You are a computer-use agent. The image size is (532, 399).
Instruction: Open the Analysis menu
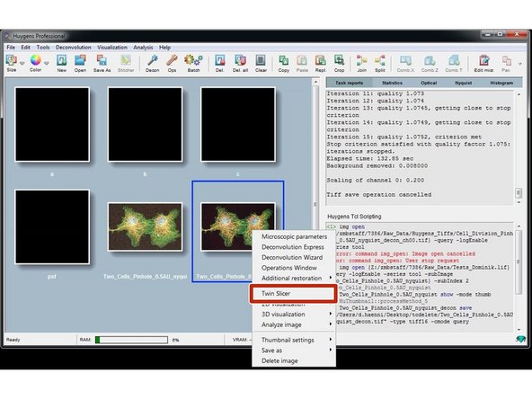point(143,47)
